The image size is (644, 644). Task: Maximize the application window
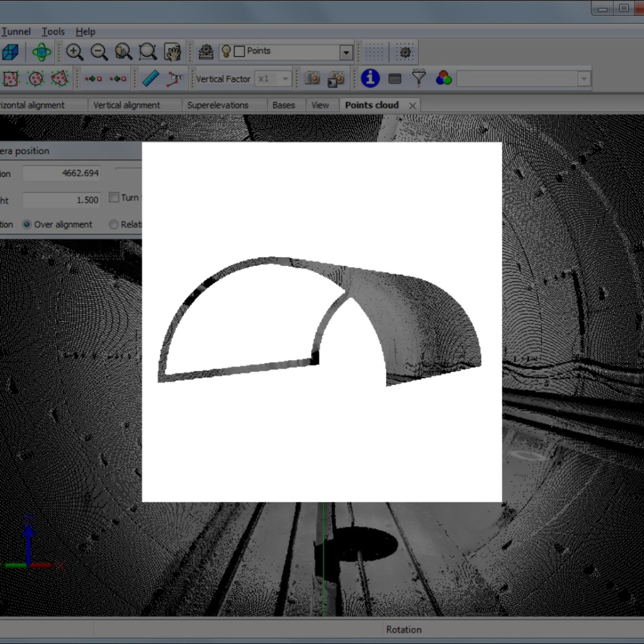pyautogui.click(x=624, y=8)
